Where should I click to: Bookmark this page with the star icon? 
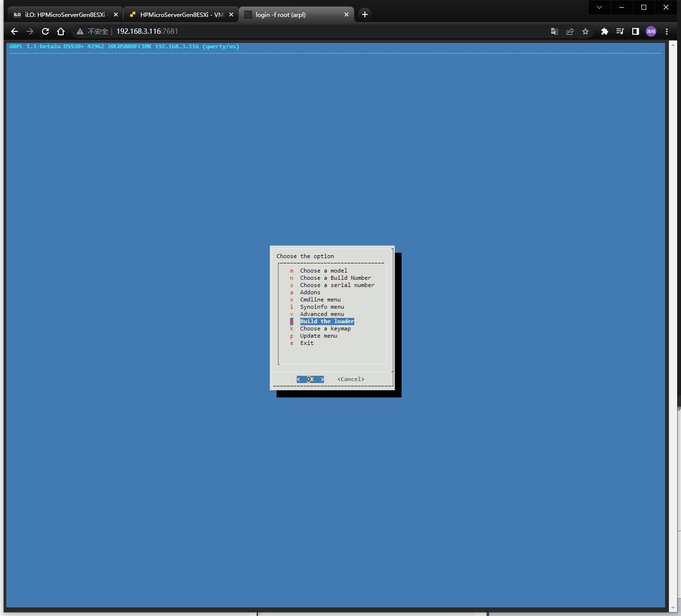(585, 31)
